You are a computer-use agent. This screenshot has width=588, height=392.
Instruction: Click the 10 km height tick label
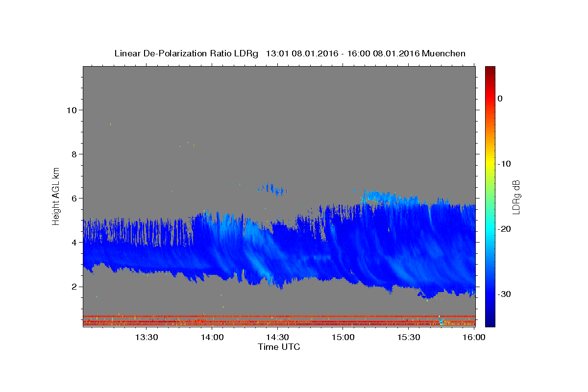click(x=72, y=110)
